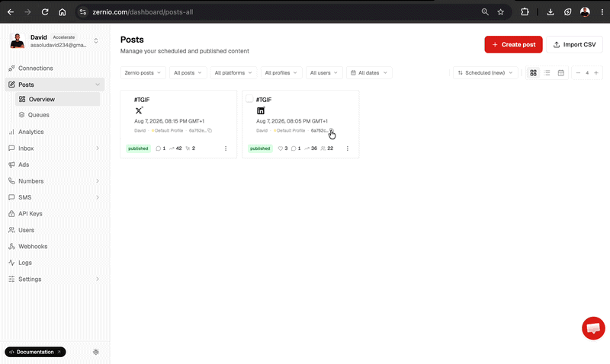
Task: Select the Overview item under Posts
Action: pos(58,99)
